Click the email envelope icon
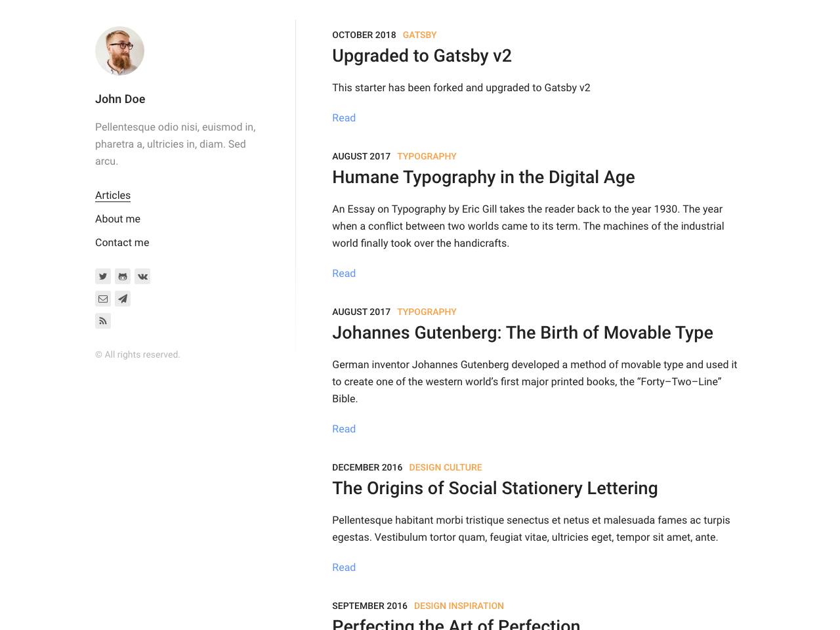Viewport: 840px width, 630px height. tap(103, 299)
